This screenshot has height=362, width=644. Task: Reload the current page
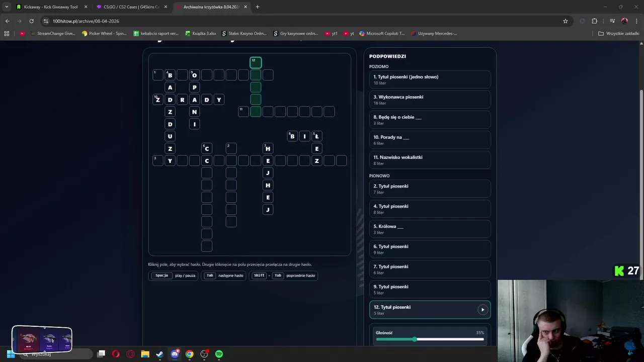pyautogui.click(x=31, y=21)
